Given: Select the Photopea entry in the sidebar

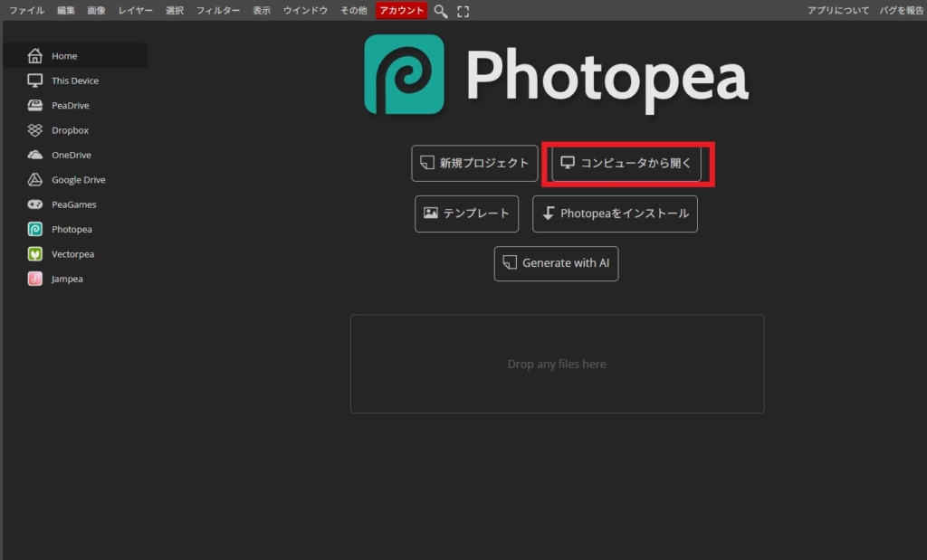Looking at the screenshot, I should (72, 230).
